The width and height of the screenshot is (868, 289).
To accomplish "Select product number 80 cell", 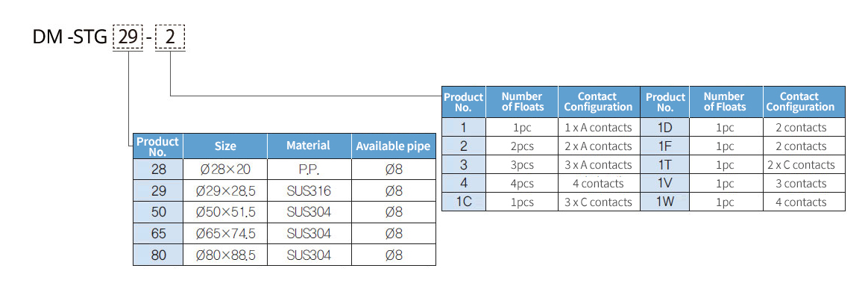I will pos(158,255).
